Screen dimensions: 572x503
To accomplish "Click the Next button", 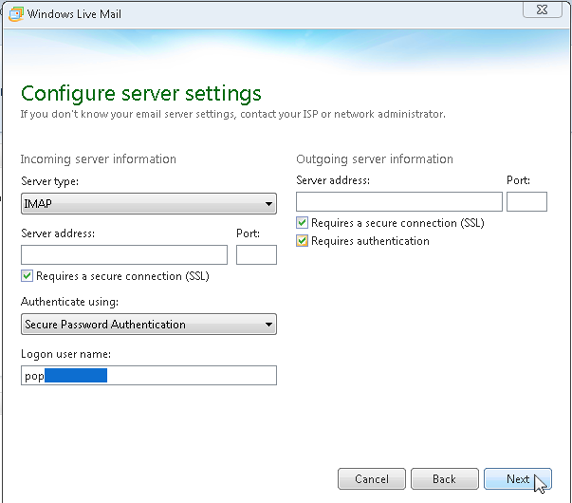I will tap(518, 479).
